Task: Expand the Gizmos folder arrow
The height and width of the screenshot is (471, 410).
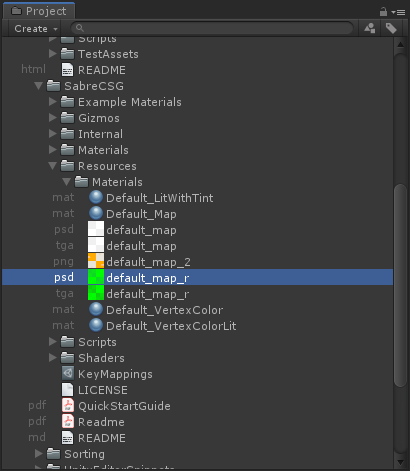Action: (x=52, y=118)
